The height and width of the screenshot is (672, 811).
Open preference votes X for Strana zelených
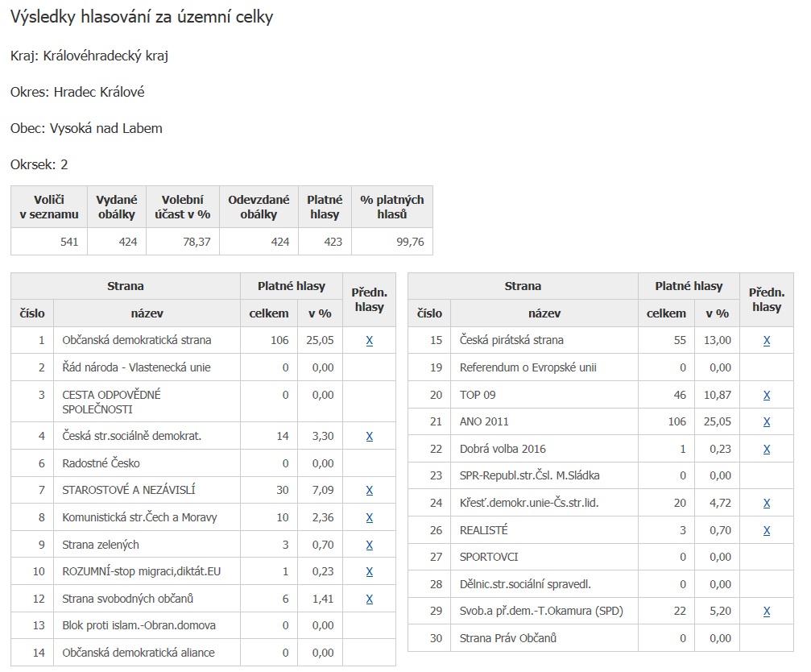point(370,545)
